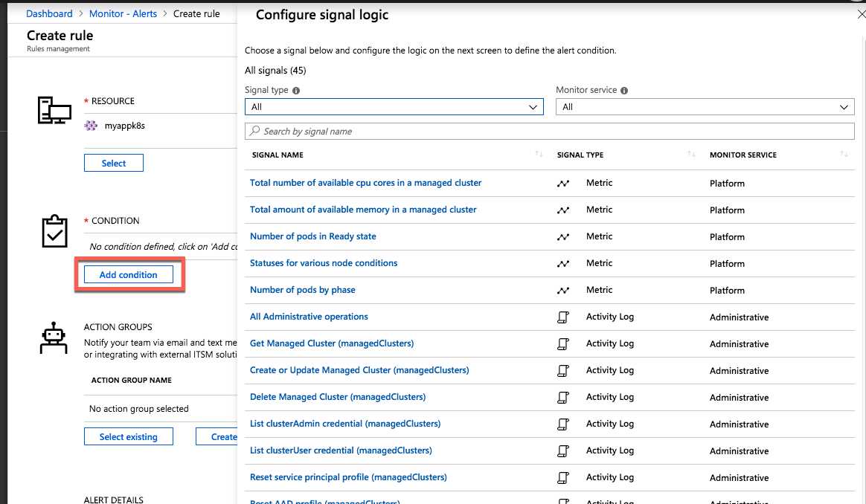Viewport: 866px width, 504px height.
Task: Click the Activity Log icon beside All Administrative operations
Action: [x=563, y=316]
